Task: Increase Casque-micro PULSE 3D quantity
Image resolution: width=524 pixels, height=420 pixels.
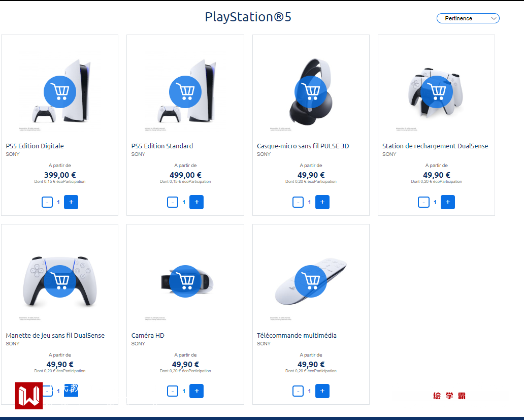Action: [322, 202]
